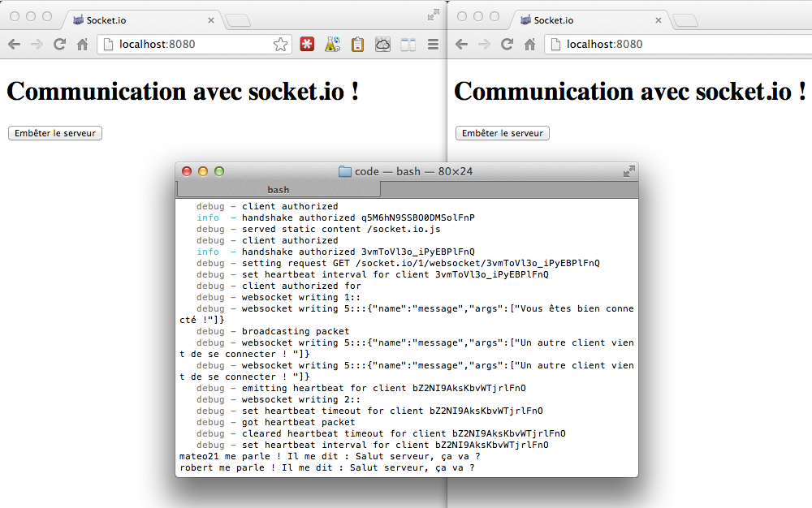Focus localhost:8080 address bar in left browser
Screen dimensions: 812x508
tap(195, 45)
